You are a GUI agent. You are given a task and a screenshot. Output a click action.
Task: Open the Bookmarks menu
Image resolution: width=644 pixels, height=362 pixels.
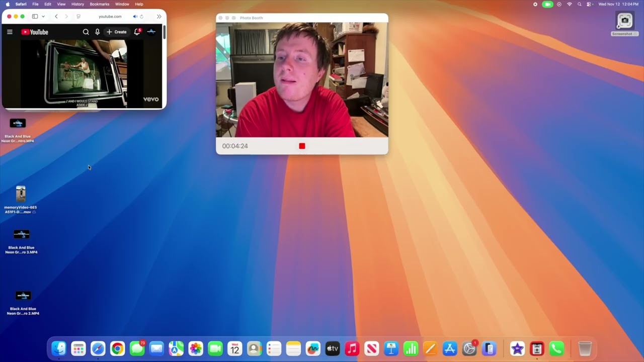pyautogui.click(x=100, y=4)
